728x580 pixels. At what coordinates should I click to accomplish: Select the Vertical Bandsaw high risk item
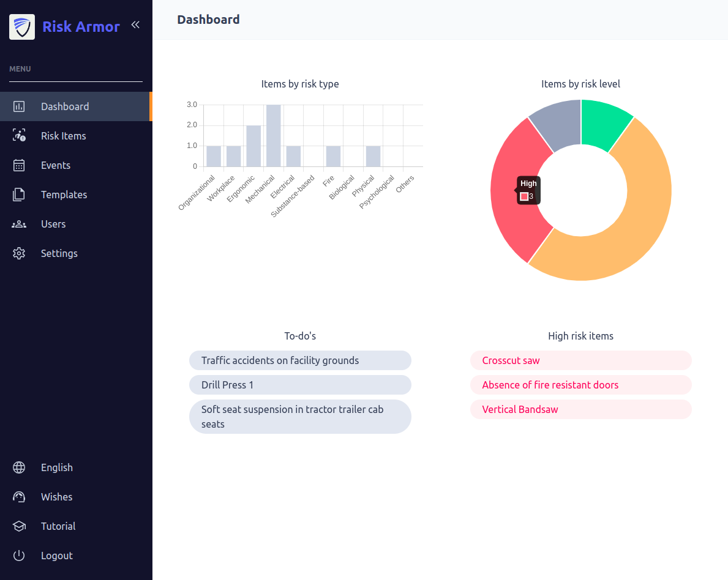(x=520, y=409)
